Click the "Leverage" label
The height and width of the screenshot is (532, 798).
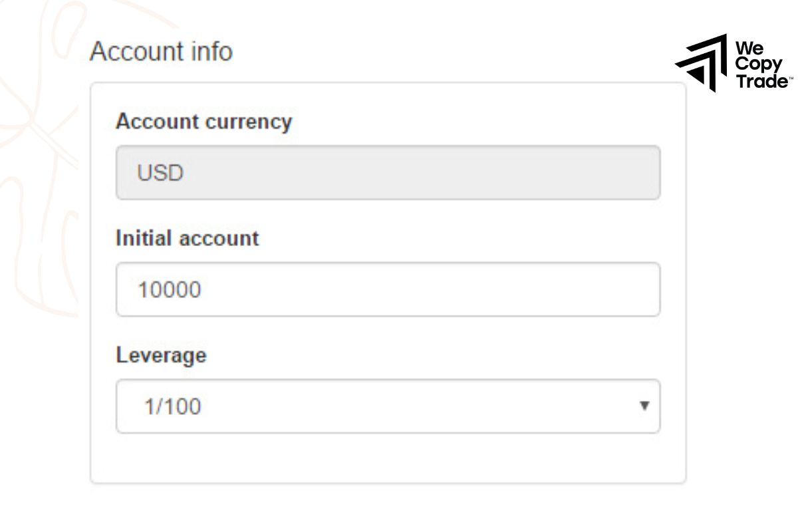pyautogui.click(x=161, y=355)
